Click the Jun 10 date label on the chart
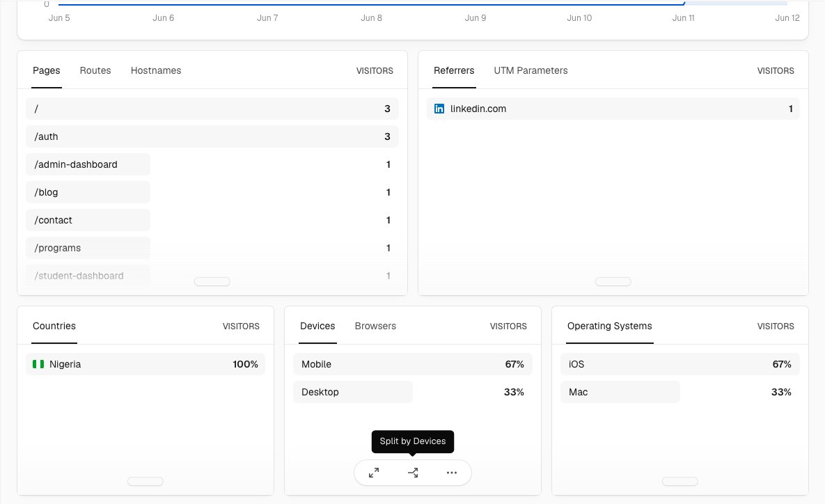Screen dimensions: 825x504 (x=579, y=18)
